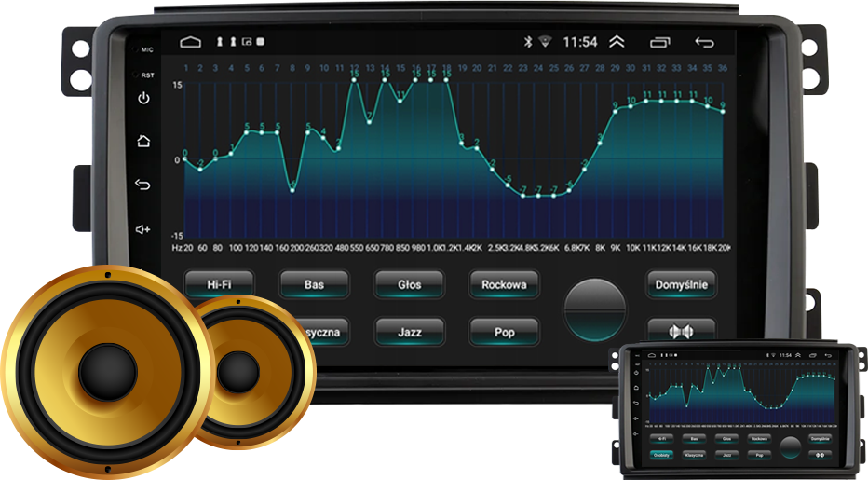Tap the Bluetooth status icon

[x=528, y=42]
